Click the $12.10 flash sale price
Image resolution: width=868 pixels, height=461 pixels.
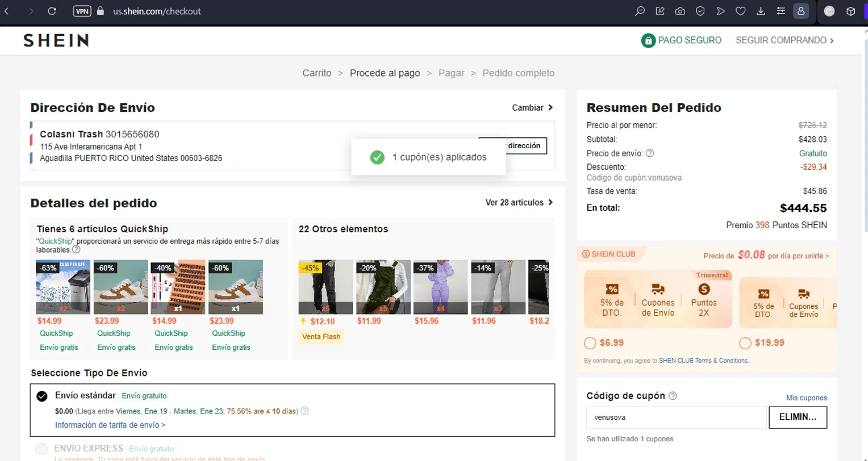(322, 321)
